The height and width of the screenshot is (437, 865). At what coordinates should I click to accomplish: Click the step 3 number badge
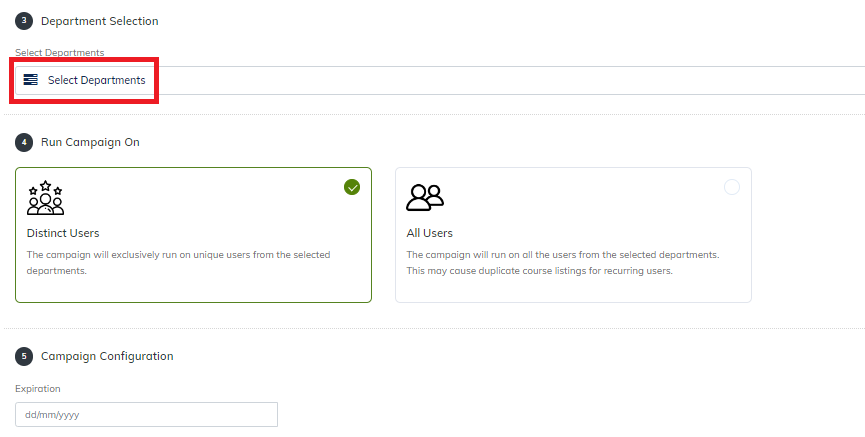[x=24, y=21]
